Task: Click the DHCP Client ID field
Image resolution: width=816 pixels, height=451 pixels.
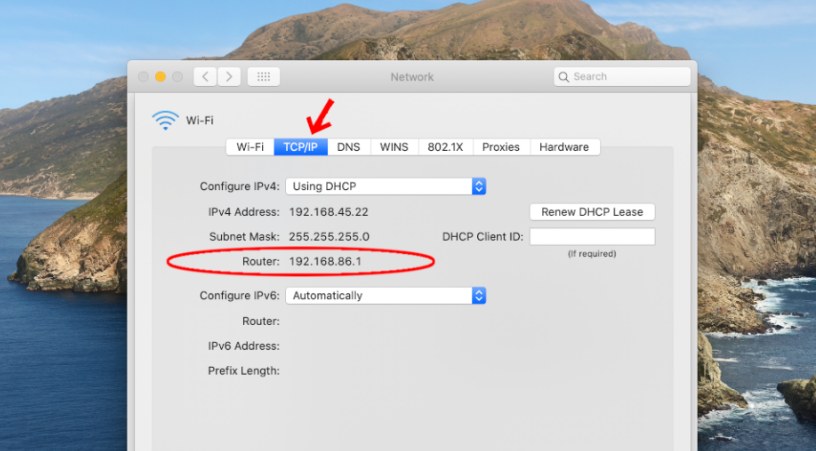Action: point(592,237)
